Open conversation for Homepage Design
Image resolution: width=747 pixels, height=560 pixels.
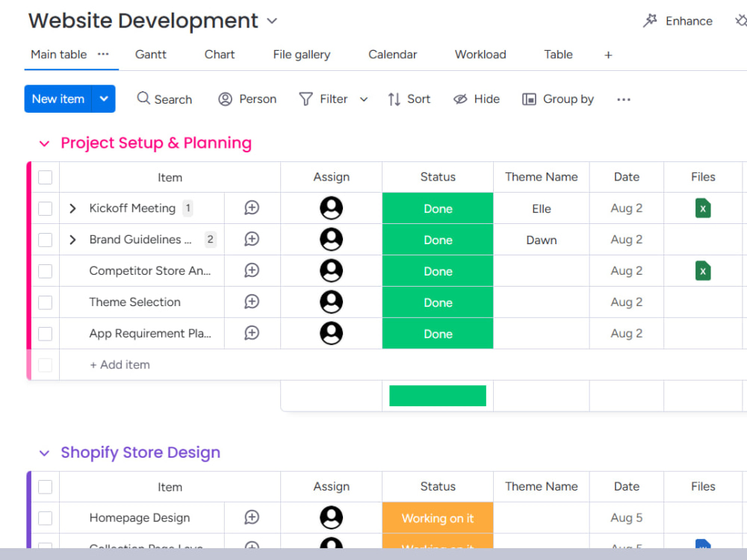pos(252,517)
